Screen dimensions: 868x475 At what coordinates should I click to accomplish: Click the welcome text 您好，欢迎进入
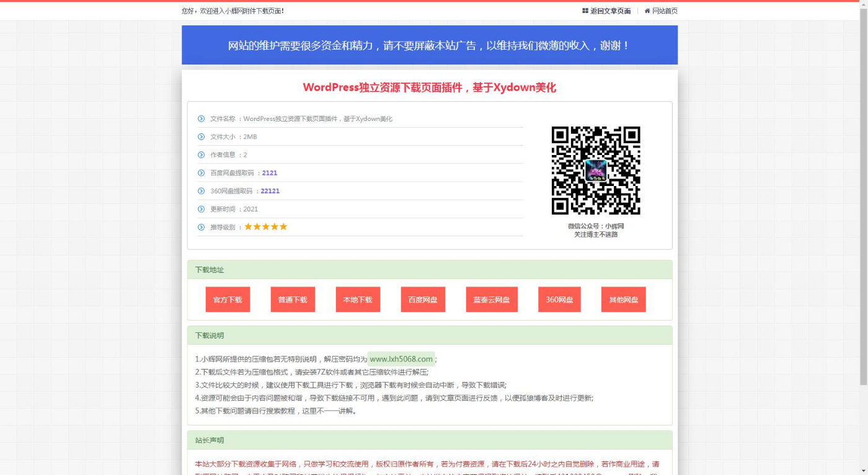(x=233, y=11)
